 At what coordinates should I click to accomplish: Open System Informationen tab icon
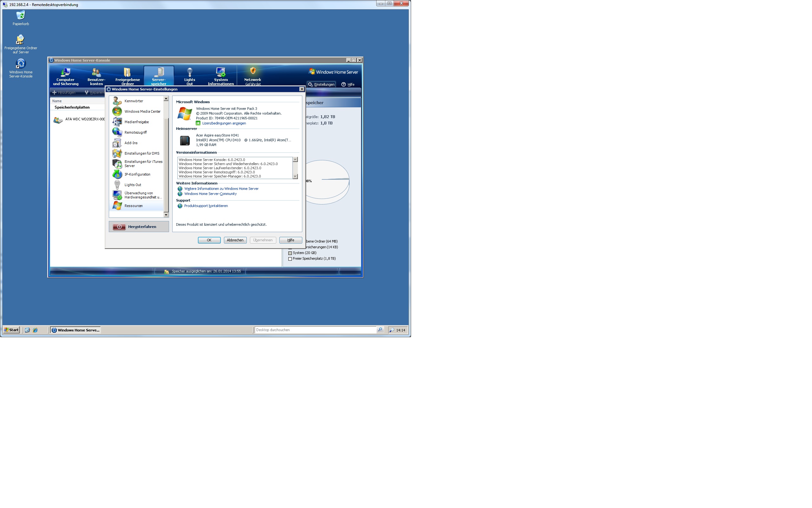click(x=221, y=72)
